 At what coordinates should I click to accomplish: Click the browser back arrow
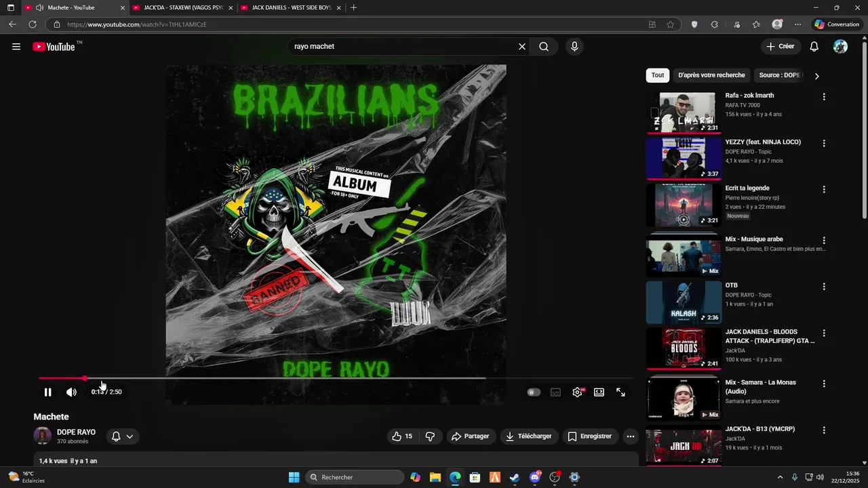pos(12,24)
